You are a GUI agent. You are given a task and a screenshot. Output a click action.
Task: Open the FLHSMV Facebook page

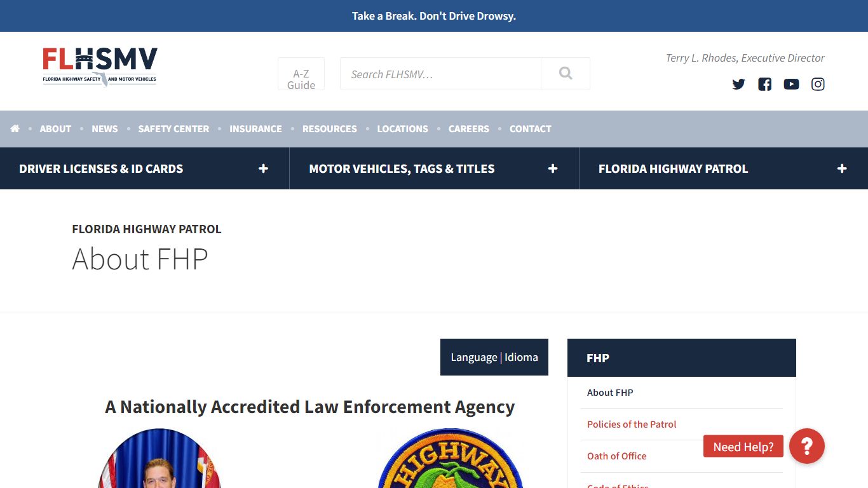point(765,84)
